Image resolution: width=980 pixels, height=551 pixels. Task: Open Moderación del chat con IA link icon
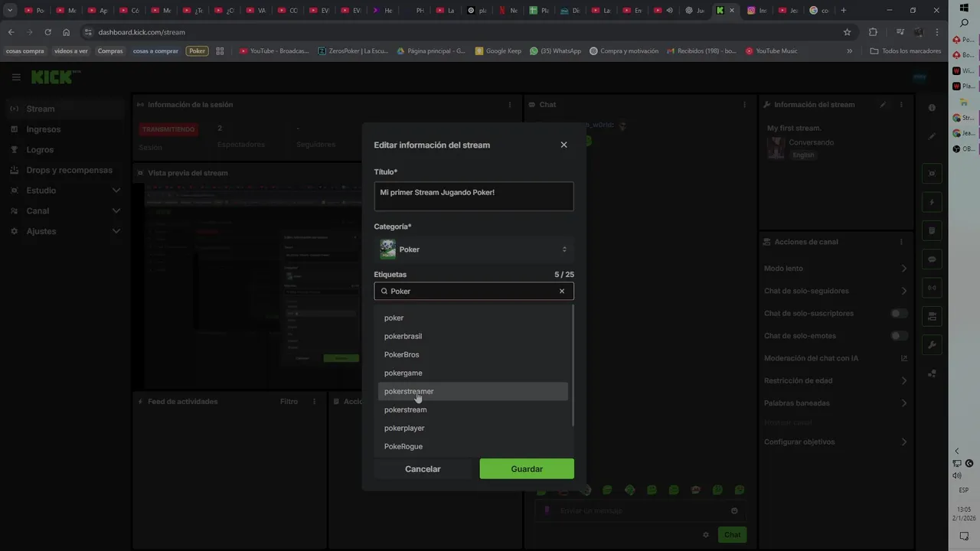click(903, 358)
